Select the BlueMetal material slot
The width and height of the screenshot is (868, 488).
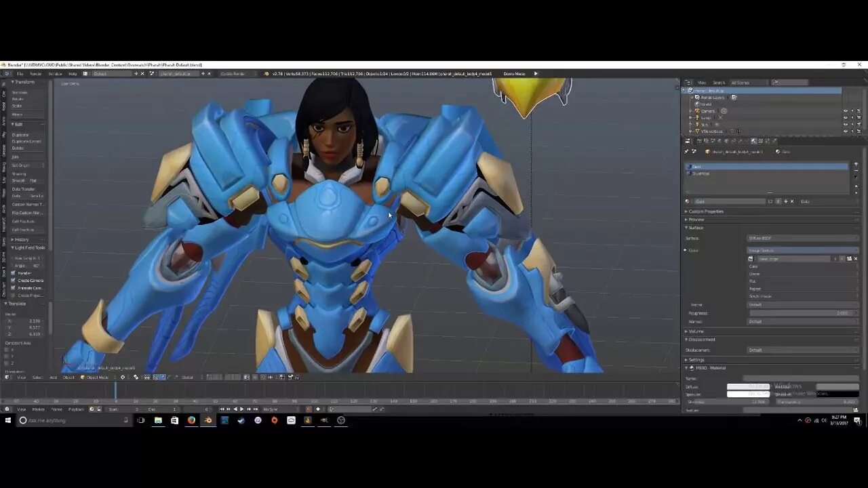[766, 174]
